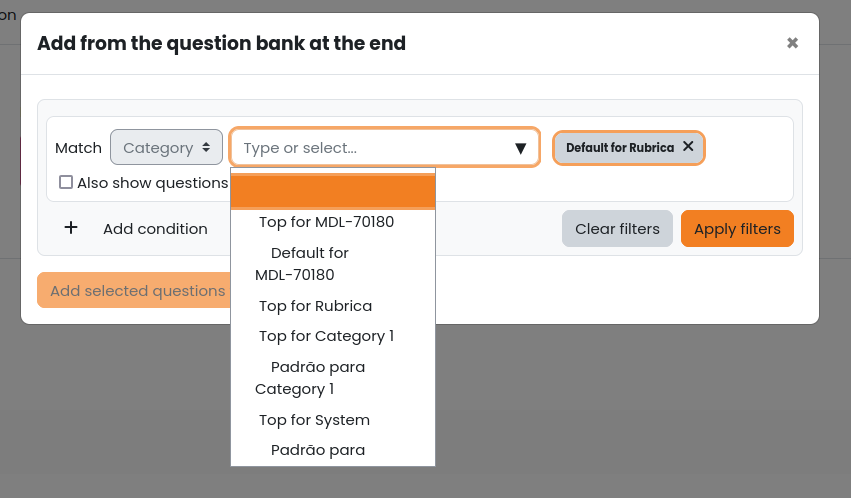Click the Default for Rubrica tag label
The height and width of the screenshot is (498, 851).
pos(620,148)
